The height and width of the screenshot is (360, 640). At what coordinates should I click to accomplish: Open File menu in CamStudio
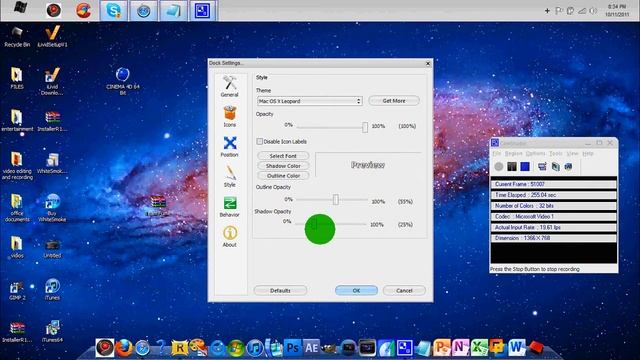[496, 153]
